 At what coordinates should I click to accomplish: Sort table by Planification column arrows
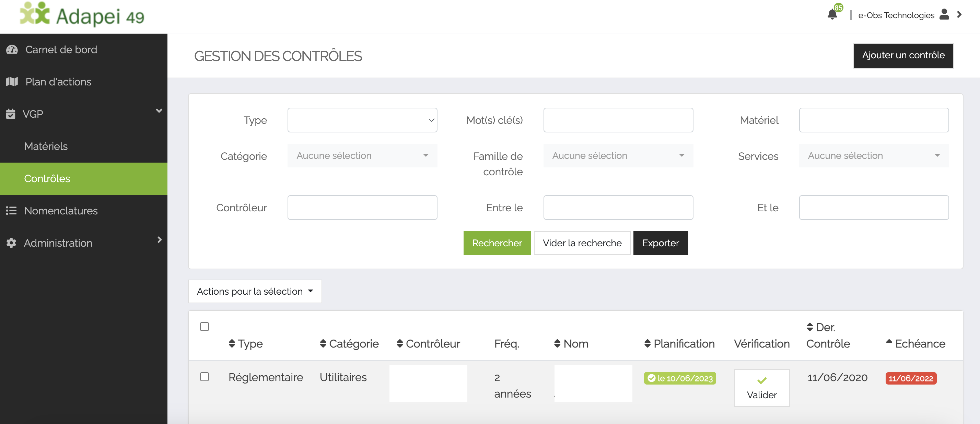pyautogui.click(x=647, y=344)
